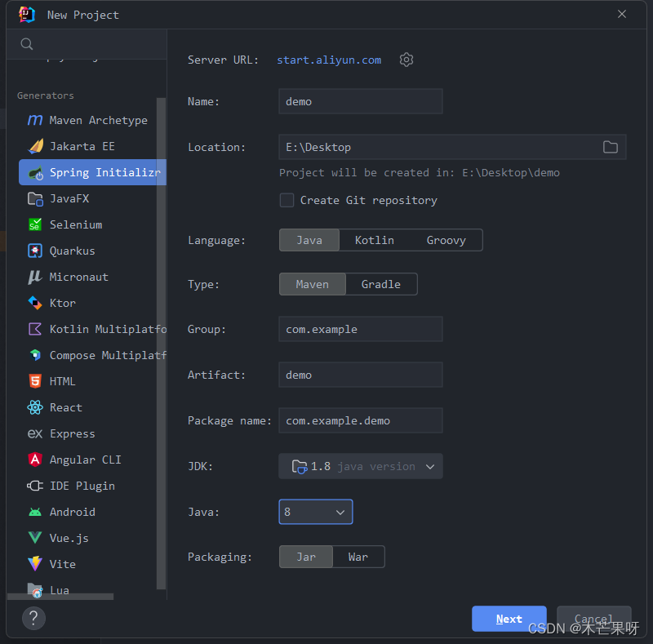Click the Spring Initializr leaf icon
Screen dimensions: 653x644
coord(35,172)
